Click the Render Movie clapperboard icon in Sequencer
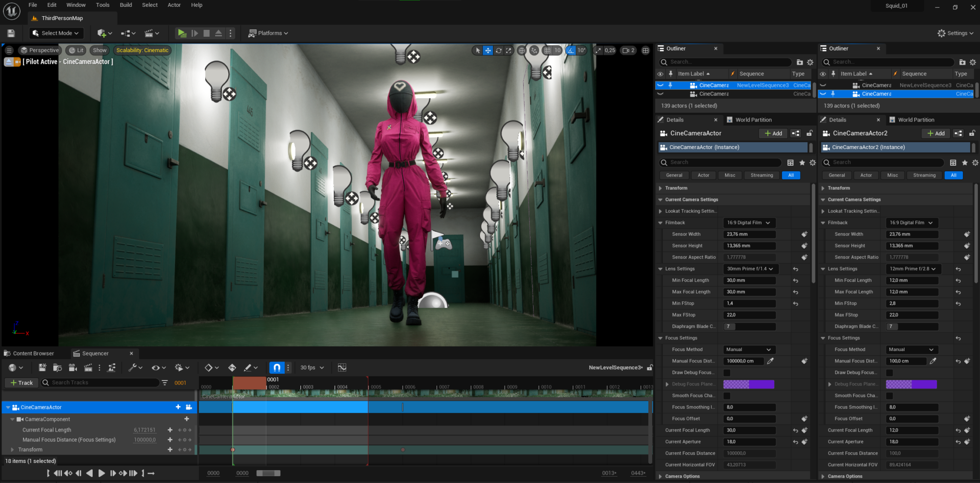This screenshot has width=980, height=483. pos(88,367)
